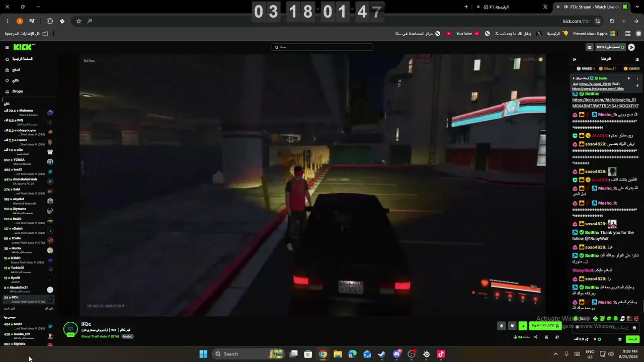Open the three-dot menu on pinned message
The width and height of the screenshot is (644, 362).
637,78
